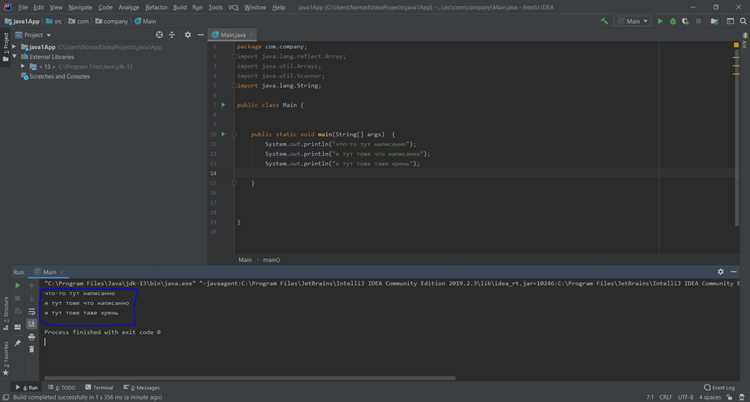
Task: Click the main() breadcrumb below editor
Action: 271,260
